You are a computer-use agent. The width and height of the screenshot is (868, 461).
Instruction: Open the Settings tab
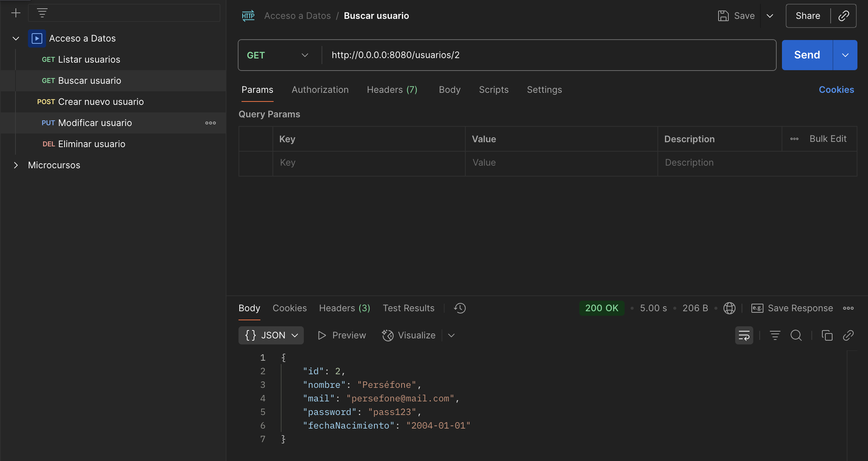click(x=545, y=90)
